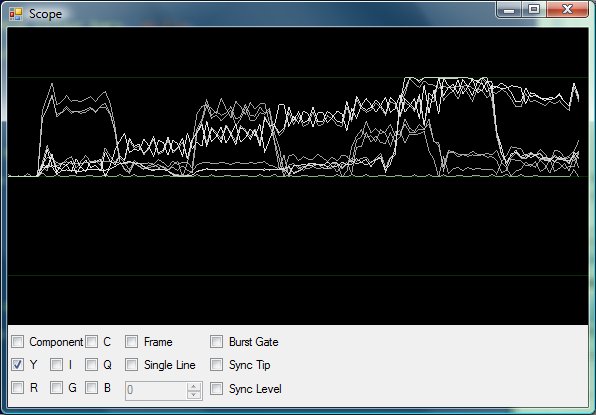The height and width of the screenshot is (415, 596).
Task: Click the waveform display area
Action: (x=298, y=176)
